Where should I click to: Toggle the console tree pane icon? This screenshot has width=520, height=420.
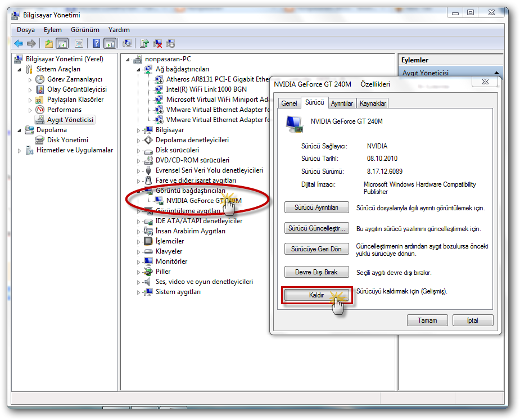coord(62,43)
